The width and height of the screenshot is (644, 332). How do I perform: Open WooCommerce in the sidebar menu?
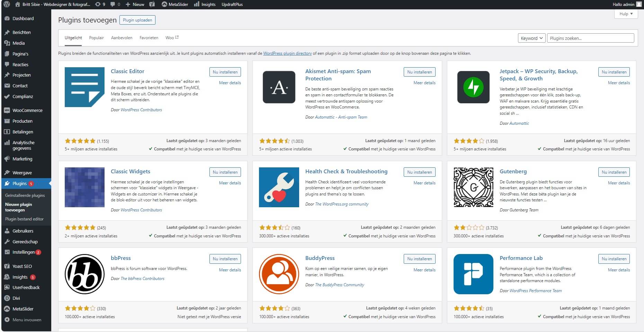click(27, 110)
